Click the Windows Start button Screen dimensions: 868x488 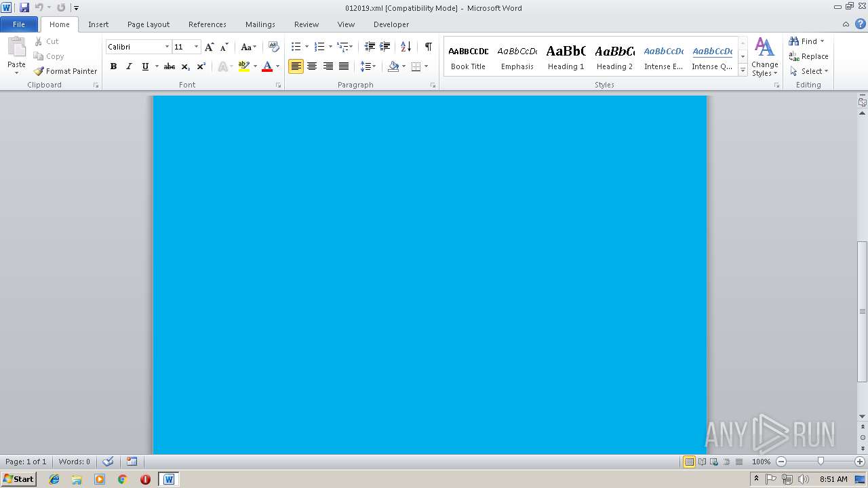(x=18, y=479)
